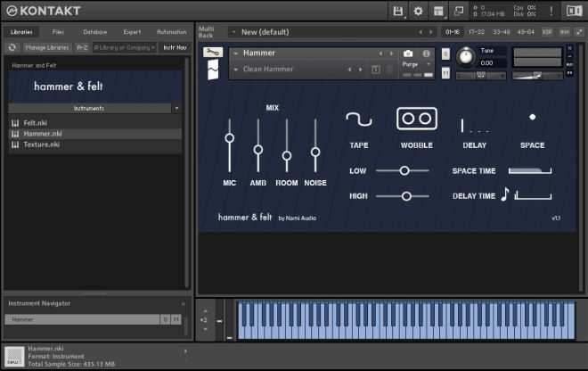Click the snapshot camera icon
This screenshot has height=371, width=588.
[408, 54]
